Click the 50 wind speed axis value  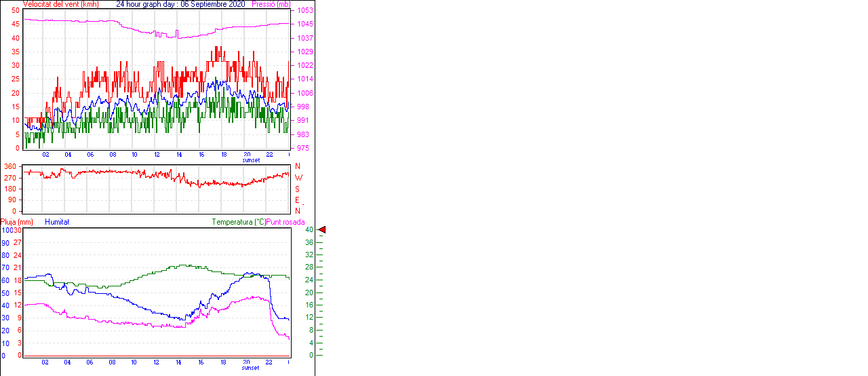tap(16, 10)
